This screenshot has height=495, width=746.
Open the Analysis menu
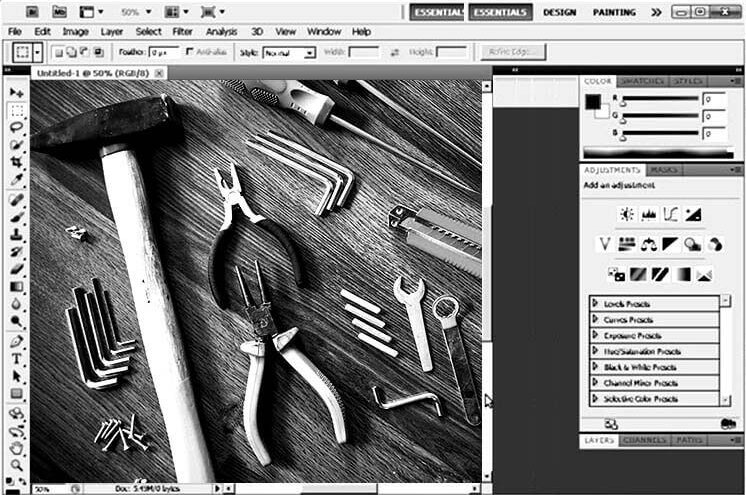[x=221, y=32]
